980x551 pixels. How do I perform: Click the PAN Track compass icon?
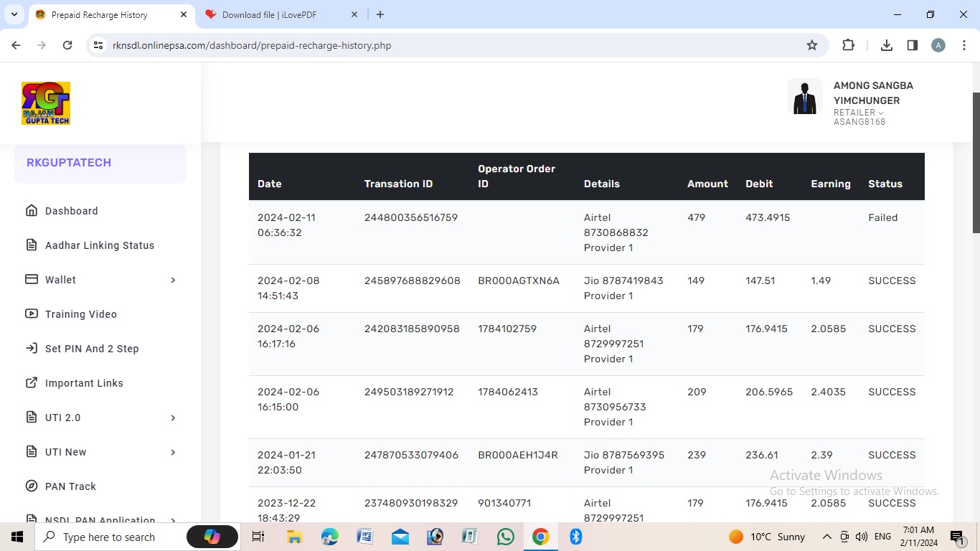(x=32, y=486)
